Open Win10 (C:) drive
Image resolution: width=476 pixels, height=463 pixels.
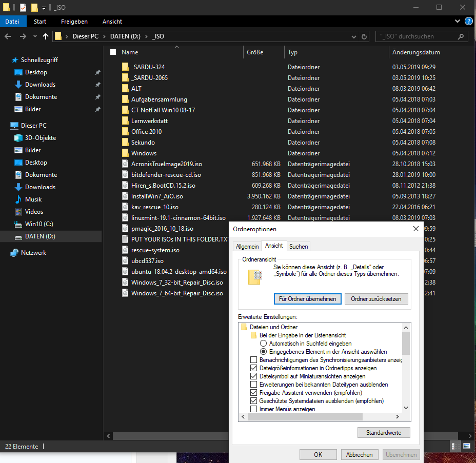tap(39, 224)
